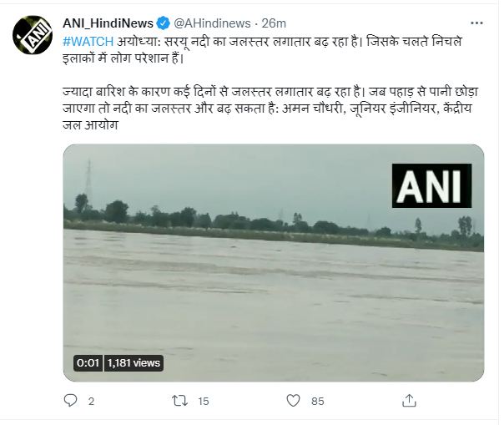Click the reply count of 2
The height and width of the screenshot is (425, 504).
[x=91, y=402]
